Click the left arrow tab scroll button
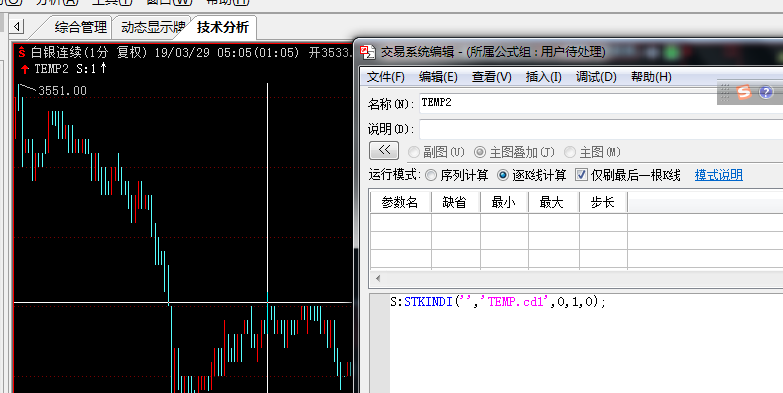The height and width of the screenshot is (393, 783). coord(17,26)
